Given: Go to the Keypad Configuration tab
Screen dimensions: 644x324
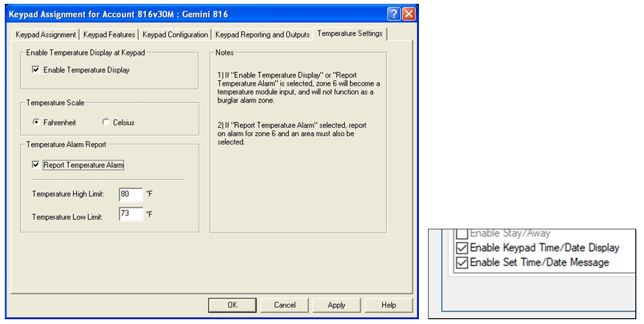Looking at the screenshot, I should pos(175,35).
